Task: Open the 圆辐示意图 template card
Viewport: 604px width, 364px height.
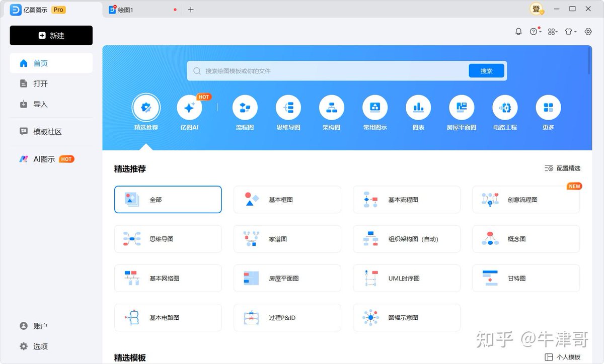Action: pos(407,318)
